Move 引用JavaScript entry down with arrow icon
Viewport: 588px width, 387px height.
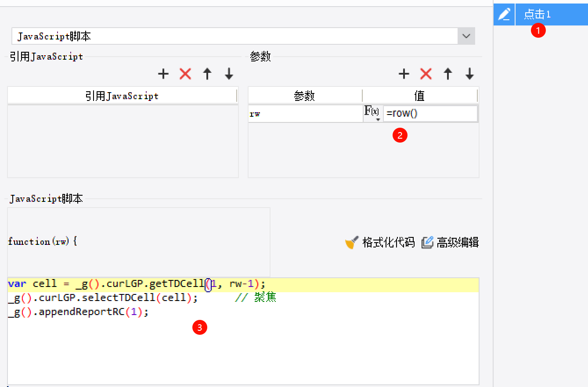click(229, 74)
